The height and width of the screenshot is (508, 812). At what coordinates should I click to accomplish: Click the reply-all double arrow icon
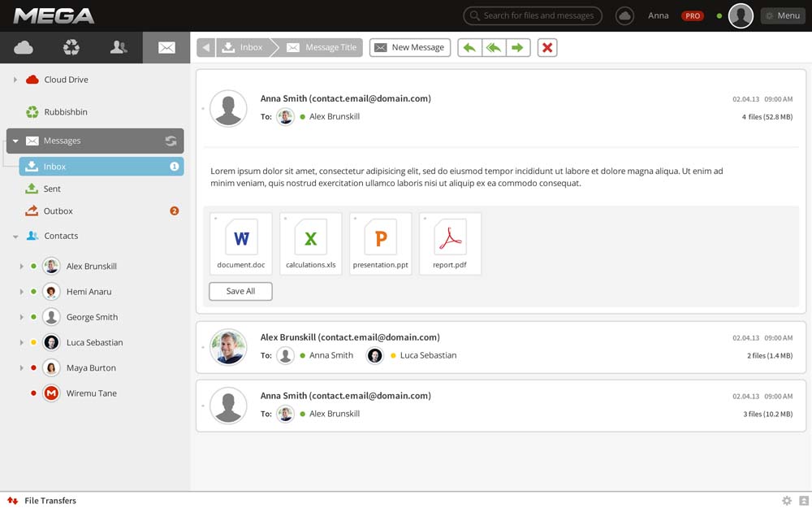[x=494, y=48]
